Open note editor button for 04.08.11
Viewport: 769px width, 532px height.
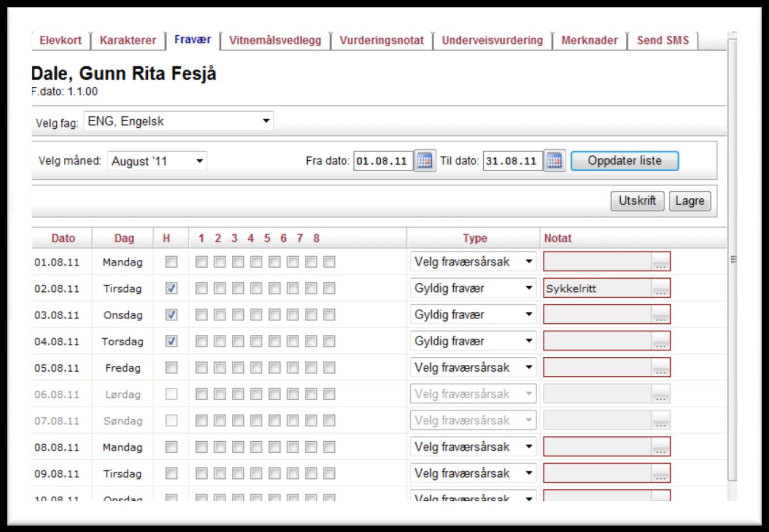coord(661,342)
